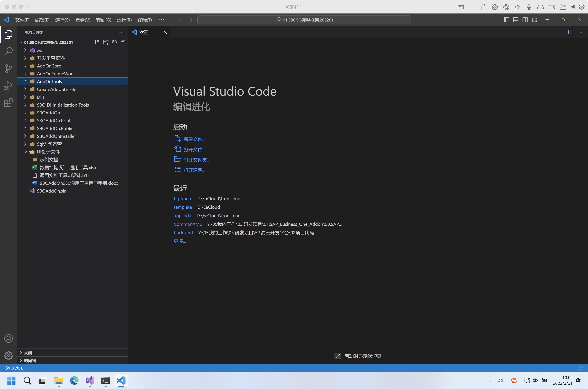Screen dimensions: 588x389
Task: Open errors and warnings status indicator
Action: point(15,368)
